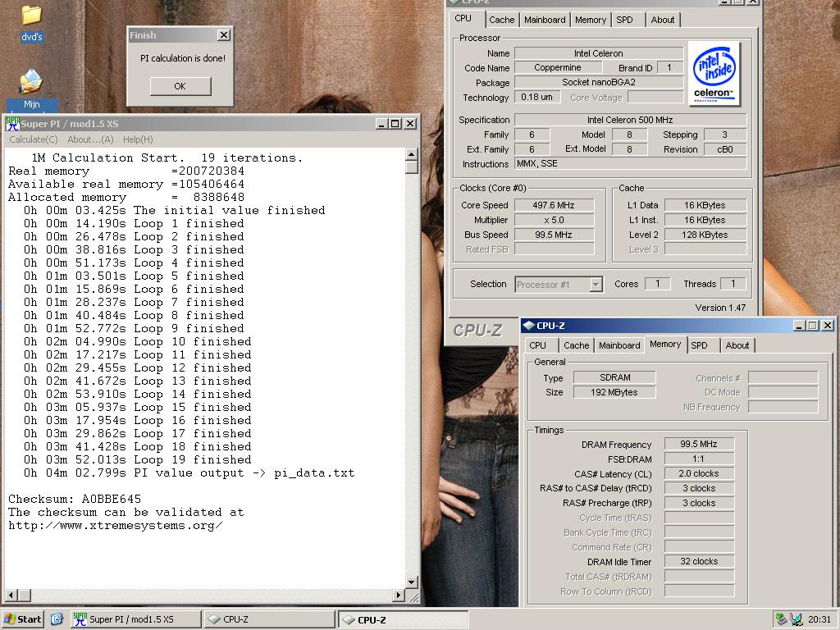Click the Multiplier value x 5.0
Viewport: 840px width, 630px height.
coord(554,220)
